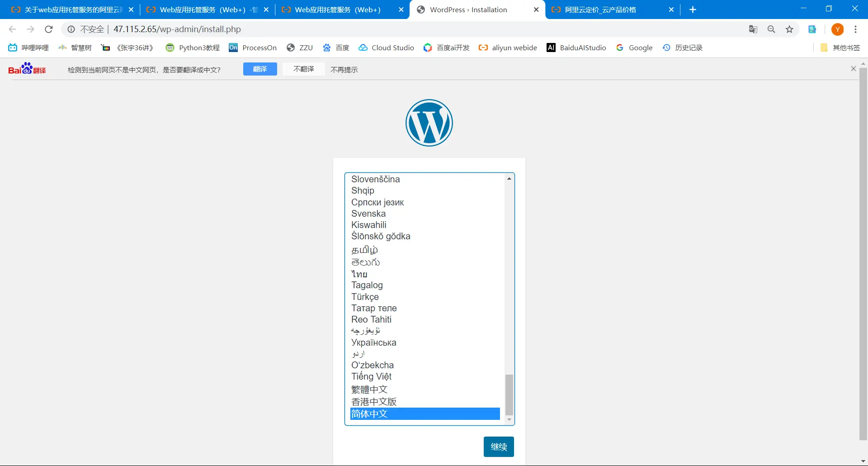Select the Kiswahili language option
Screen dimensions: 868x466
pos(425,225)
